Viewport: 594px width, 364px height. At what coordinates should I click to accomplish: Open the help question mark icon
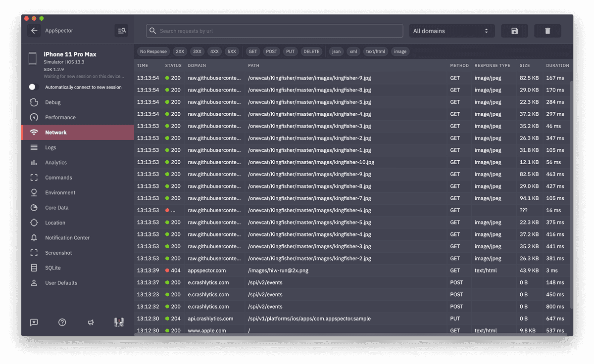62,322
